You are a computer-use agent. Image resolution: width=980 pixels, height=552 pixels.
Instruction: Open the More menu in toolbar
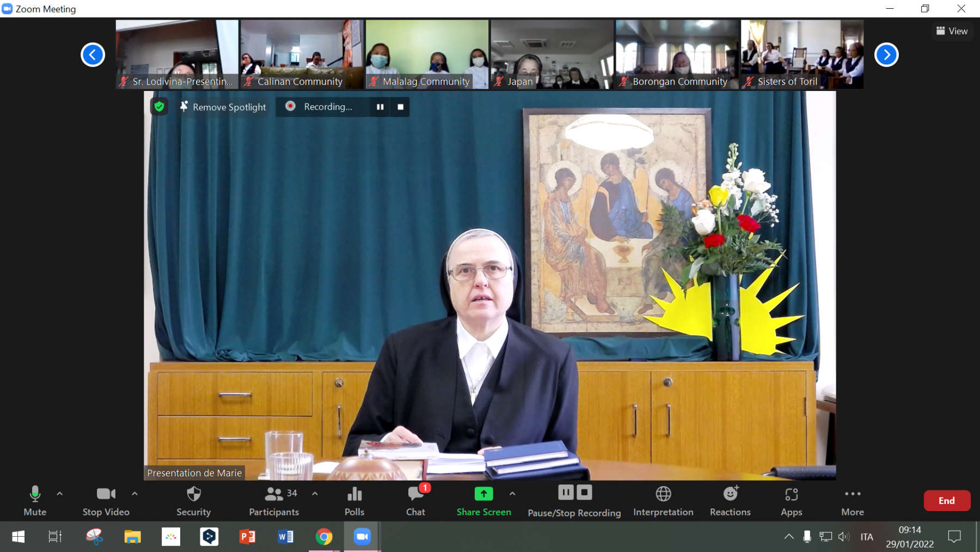852,500
